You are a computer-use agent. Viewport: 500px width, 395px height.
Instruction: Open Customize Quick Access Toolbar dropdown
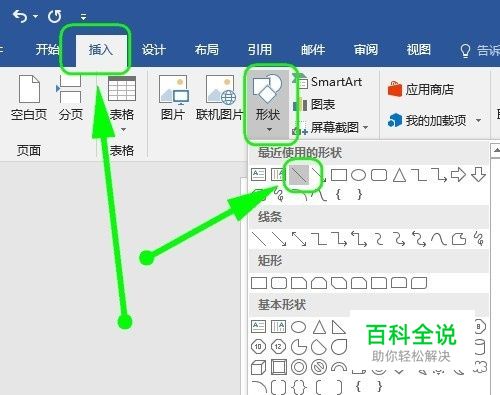tap(83, 16)
